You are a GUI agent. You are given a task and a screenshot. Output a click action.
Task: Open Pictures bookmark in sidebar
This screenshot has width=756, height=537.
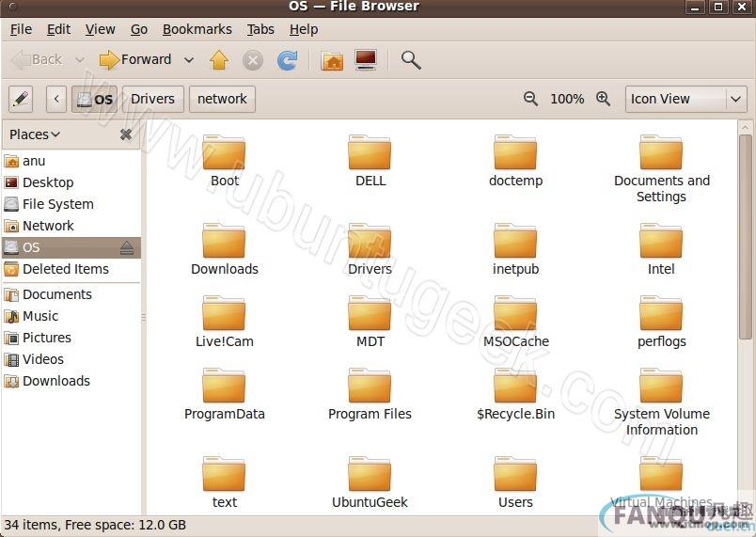[x=71, y=338]
